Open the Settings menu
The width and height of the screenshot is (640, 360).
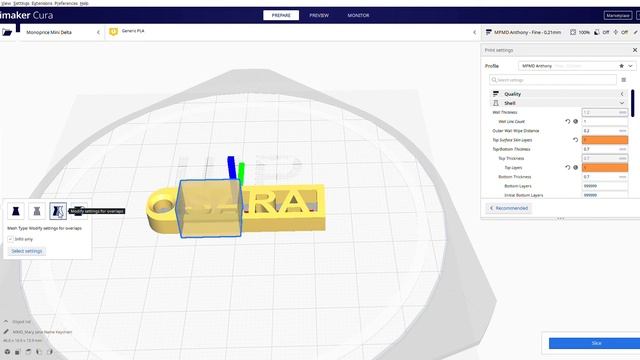(x=21, y=3)
